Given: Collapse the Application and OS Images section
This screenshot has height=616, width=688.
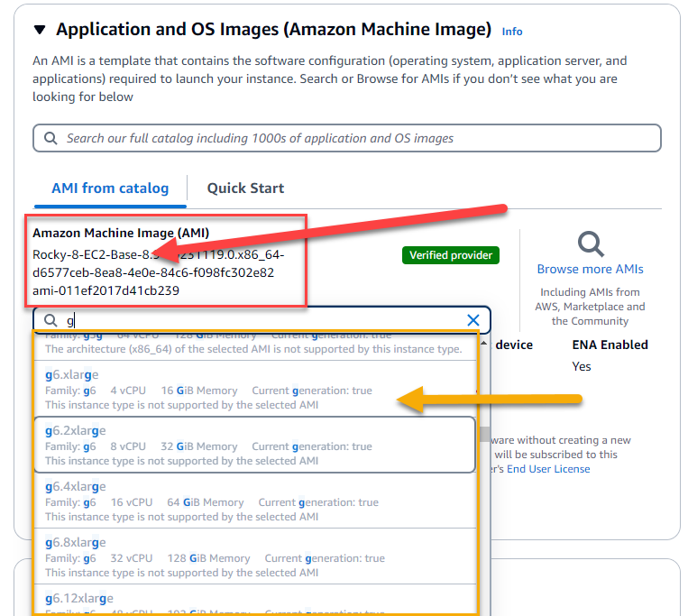Looking at the screenshot, I should click(40, 30).
